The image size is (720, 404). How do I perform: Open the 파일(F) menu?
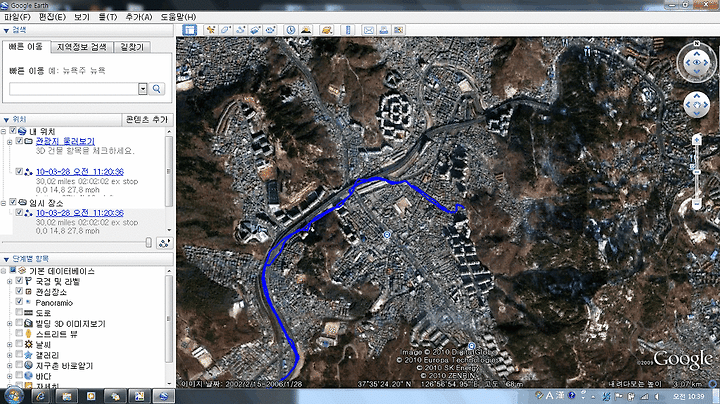tap(17, 17)
